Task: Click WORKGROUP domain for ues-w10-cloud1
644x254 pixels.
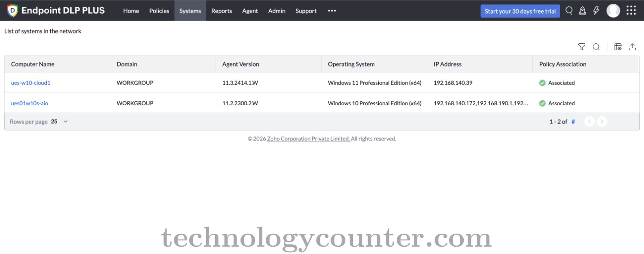Action: (135, 83)
